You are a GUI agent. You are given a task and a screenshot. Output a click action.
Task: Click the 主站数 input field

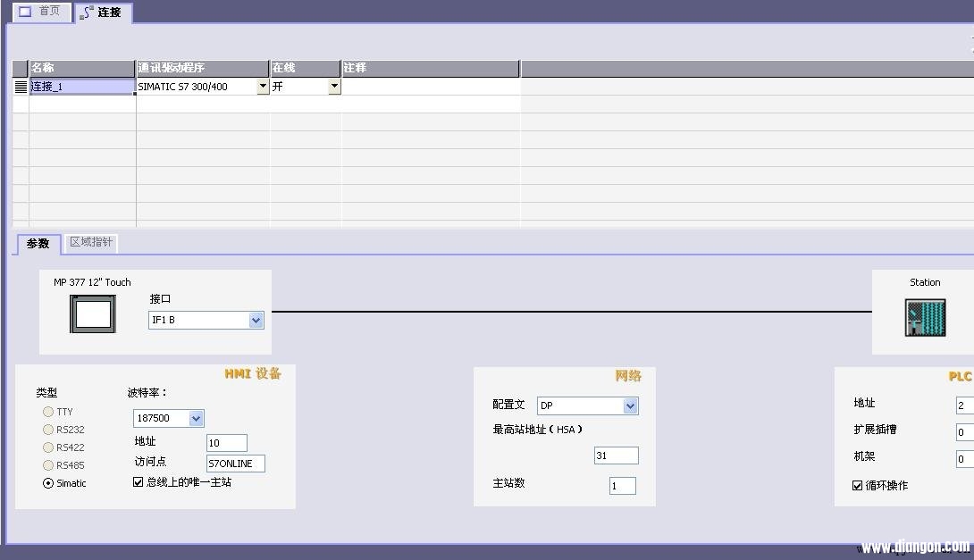click(x=623, y=486)
